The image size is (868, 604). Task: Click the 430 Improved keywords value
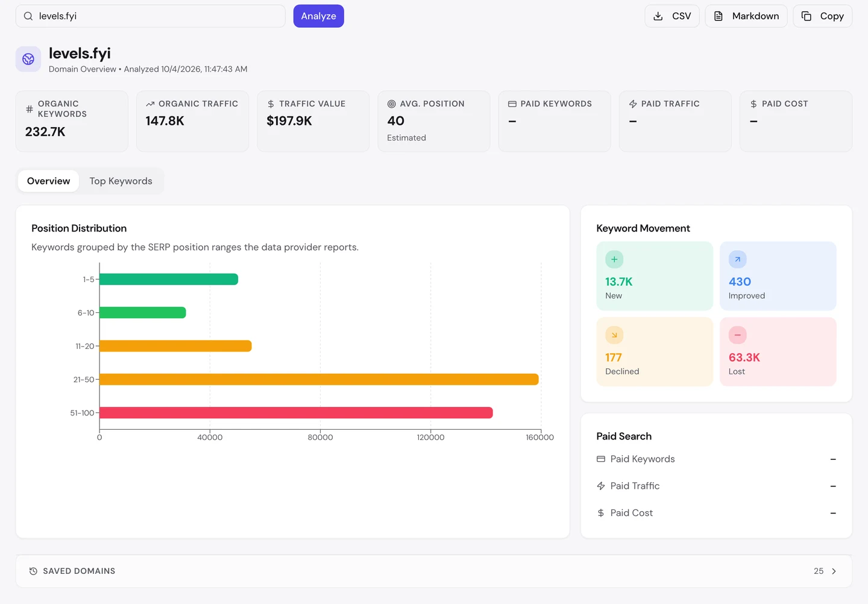tap(740, 282)
